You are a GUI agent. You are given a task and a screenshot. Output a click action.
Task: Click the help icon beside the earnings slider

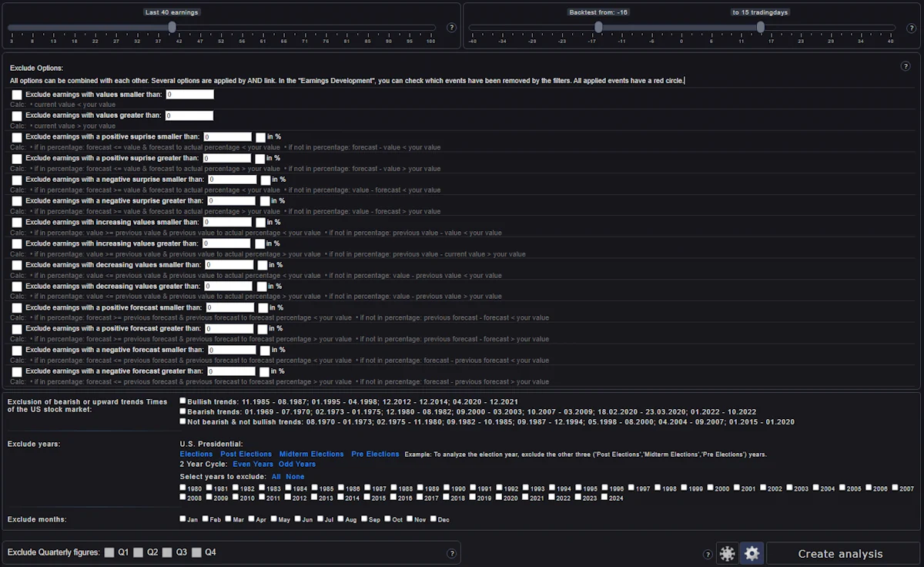452,28
